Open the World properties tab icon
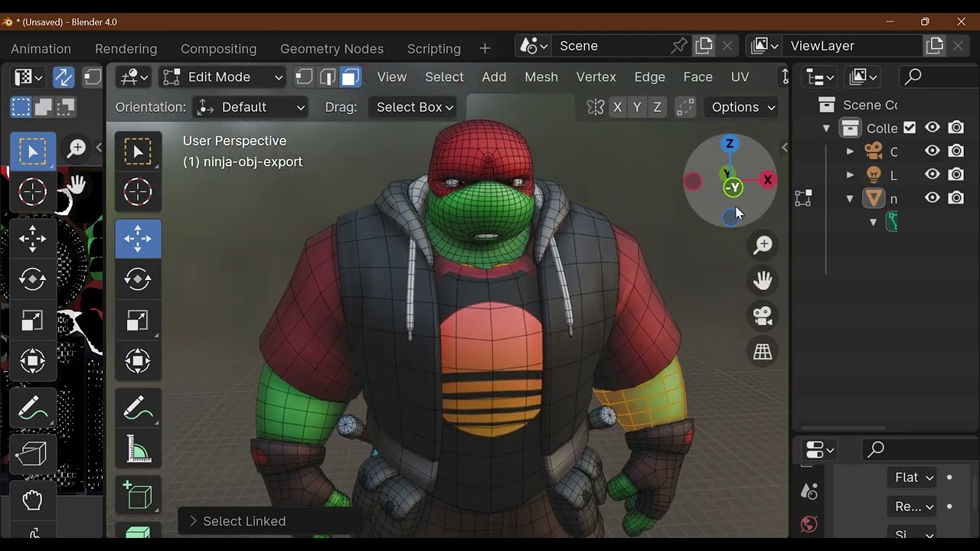980x551 pixels. click(x=809, y=524)
